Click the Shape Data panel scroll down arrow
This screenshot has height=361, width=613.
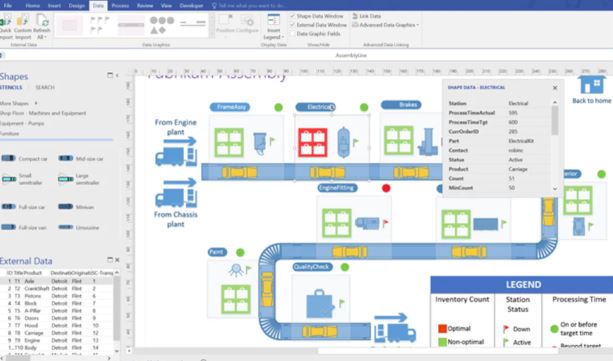[x=555, y=189]
